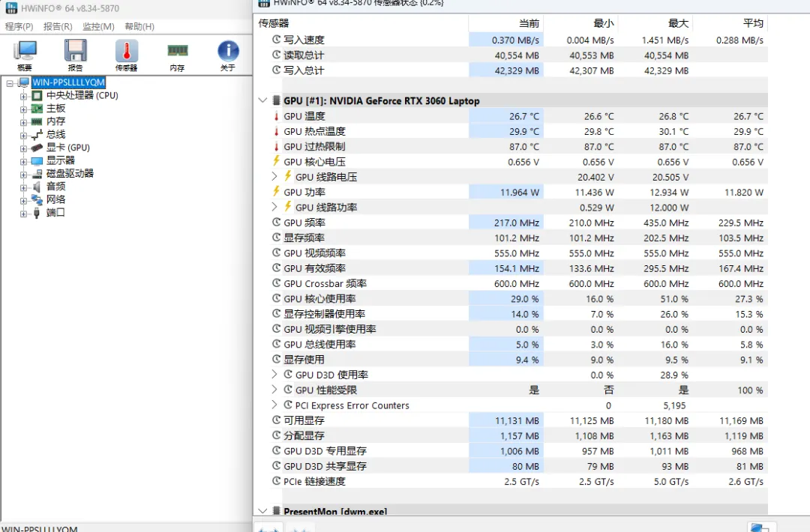Click the 读取总计 clock icon
The height and width of the screenshot is (532, 810).
(x=276, y=55)
